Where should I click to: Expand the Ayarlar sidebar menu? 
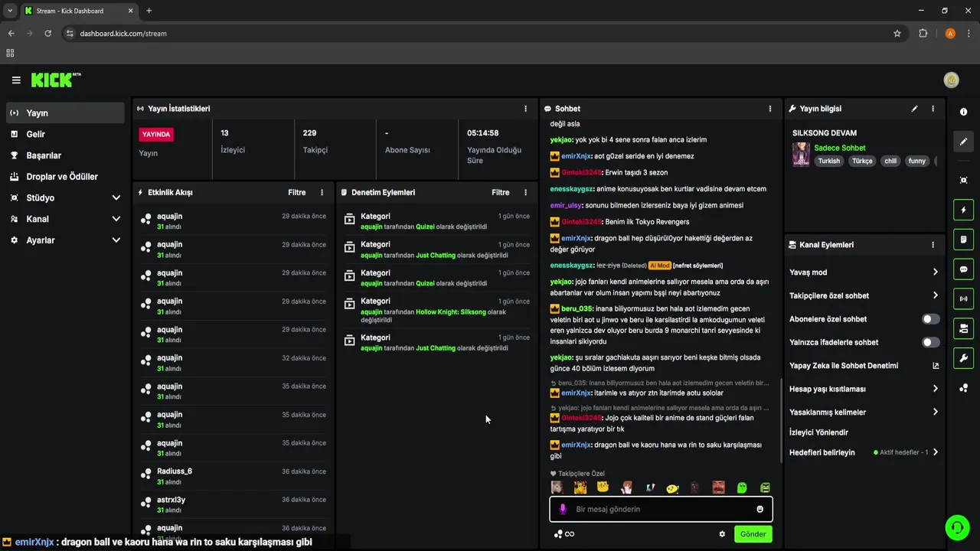pos(64,240)
